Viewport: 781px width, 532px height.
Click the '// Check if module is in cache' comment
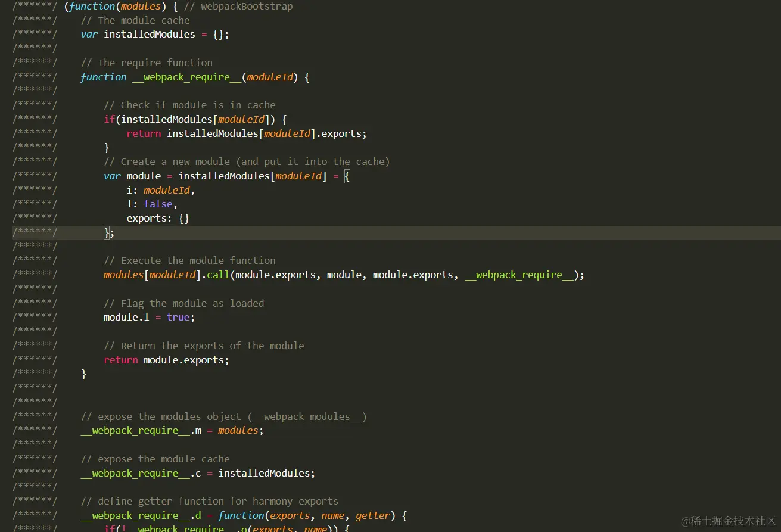[x=189, y=105]
